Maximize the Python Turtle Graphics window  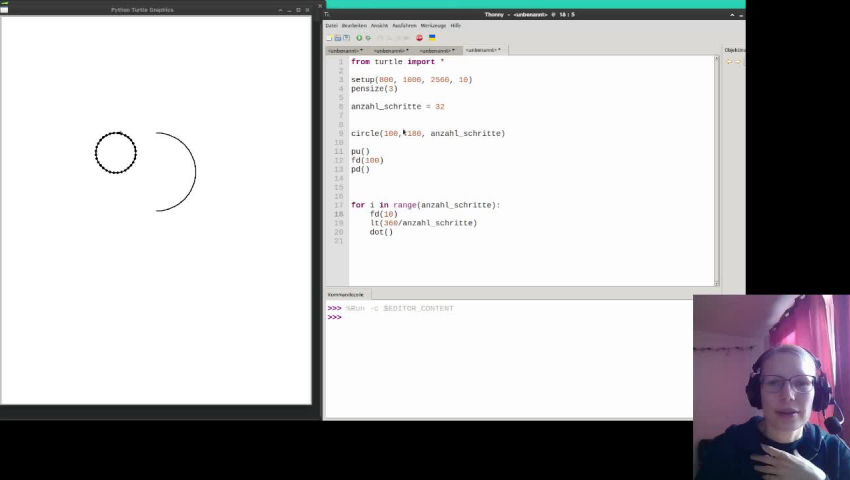298,10
